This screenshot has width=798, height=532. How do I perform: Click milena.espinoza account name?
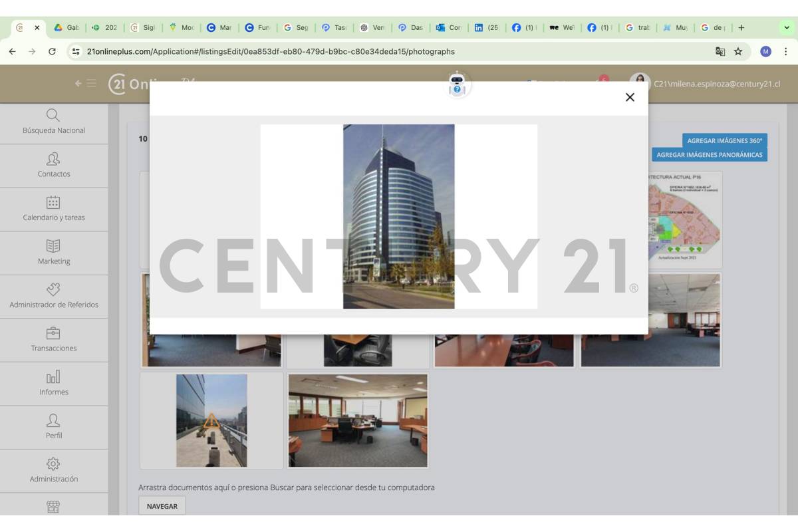[x=717, y=84]
